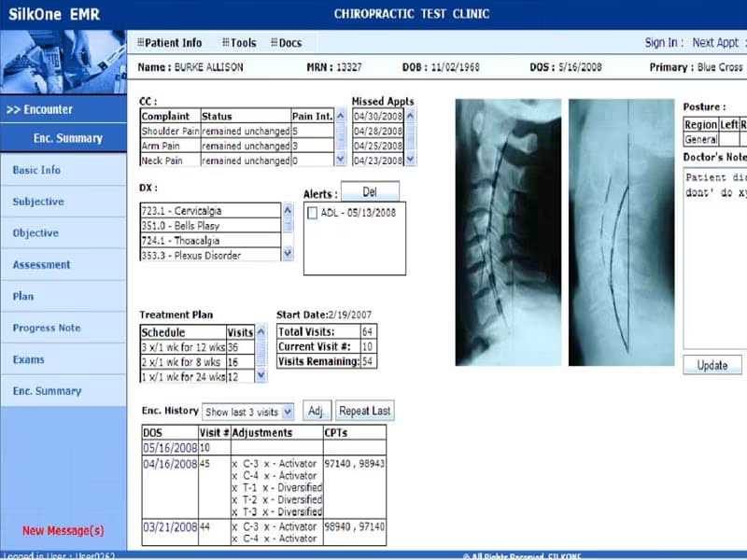Click the Encounter header in sidebar
The image size is (747, 560).
coord(63,109)
